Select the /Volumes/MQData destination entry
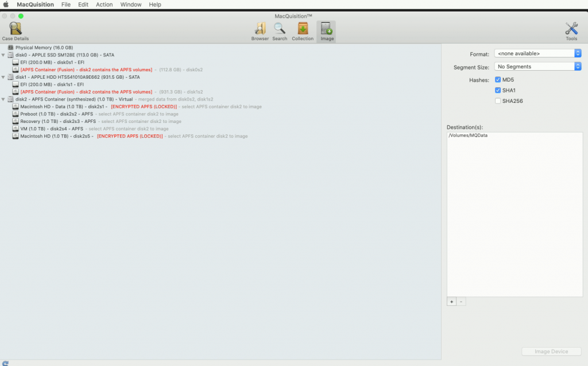Viewport: 588px width, 366px height. pos(468,136)
